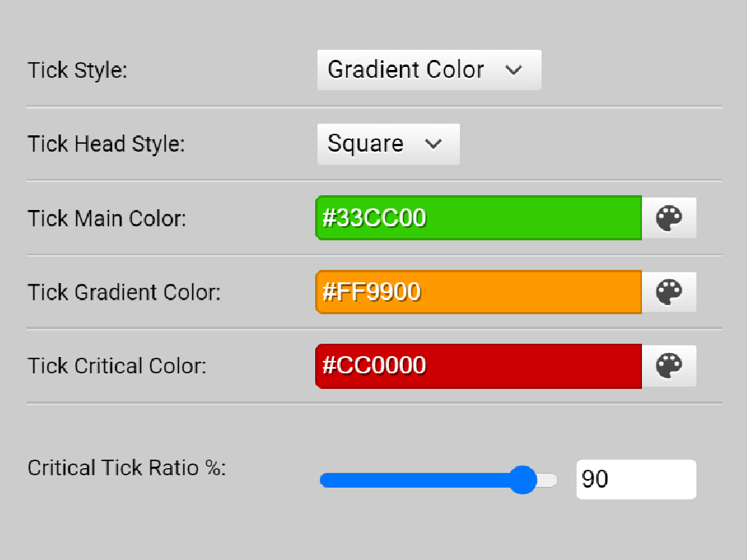Viewport: 747px width, 560px height.
Task: Click the Critical Tick Ratio slider handle
Action: point(522,480)
